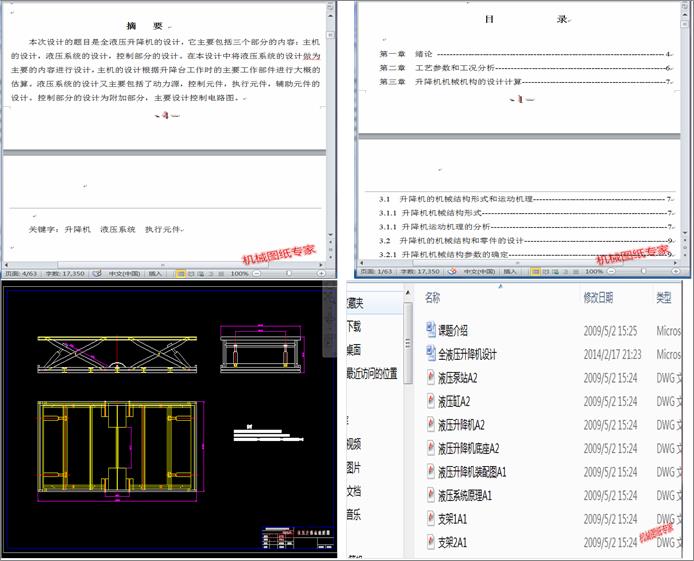Click left Word horizontal scrollbar right arrow
This screenshot has height=561, width=694.
321,265
